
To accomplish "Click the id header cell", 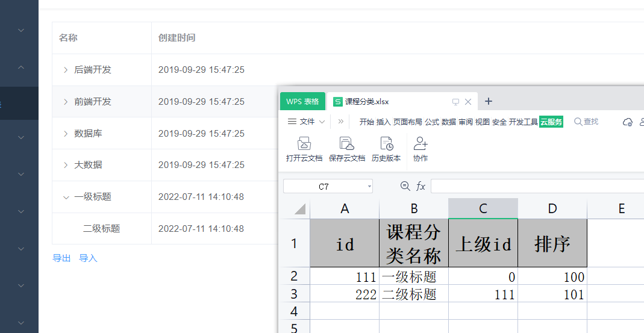I will 345,243.
